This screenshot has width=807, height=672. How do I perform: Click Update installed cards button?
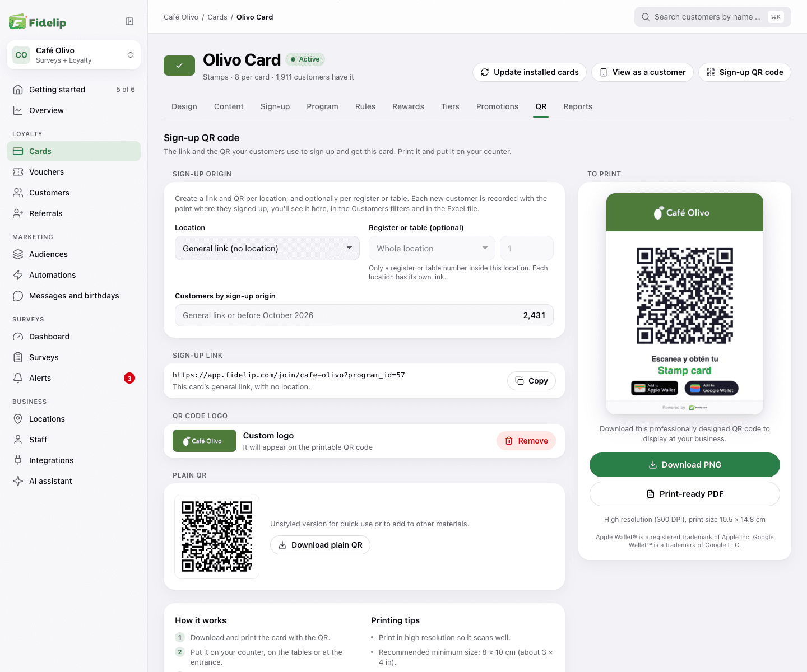tap(530, 72)
